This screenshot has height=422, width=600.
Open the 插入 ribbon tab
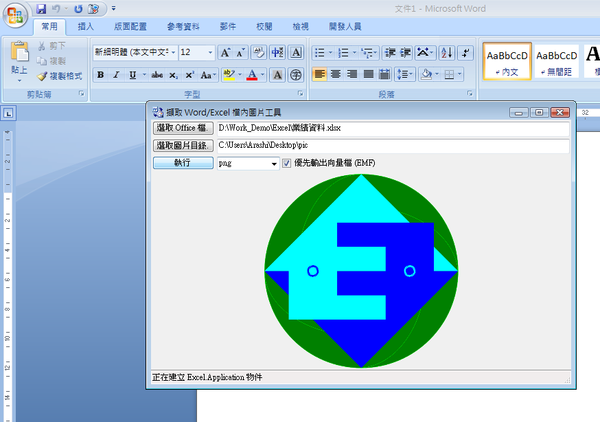click(x=85, y=26)
